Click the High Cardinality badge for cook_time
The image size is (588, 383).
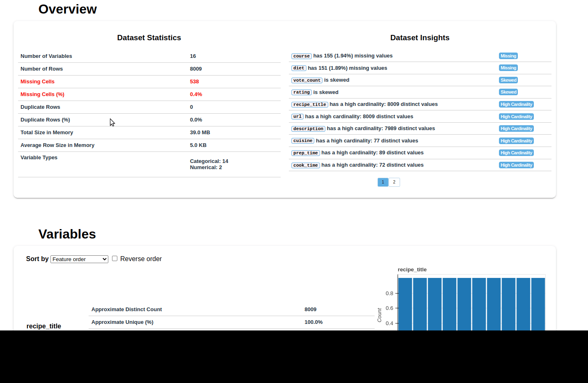point(516,165)
